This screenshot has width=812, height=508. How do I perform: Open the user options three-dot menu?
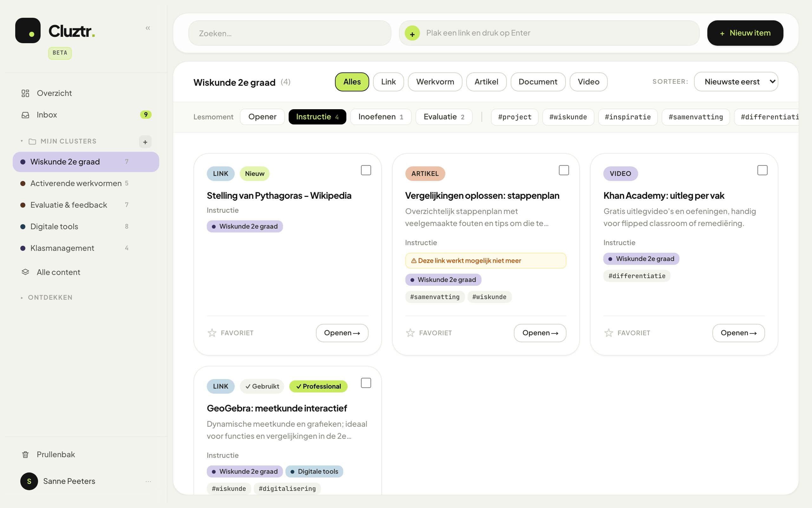pos(148,481)
